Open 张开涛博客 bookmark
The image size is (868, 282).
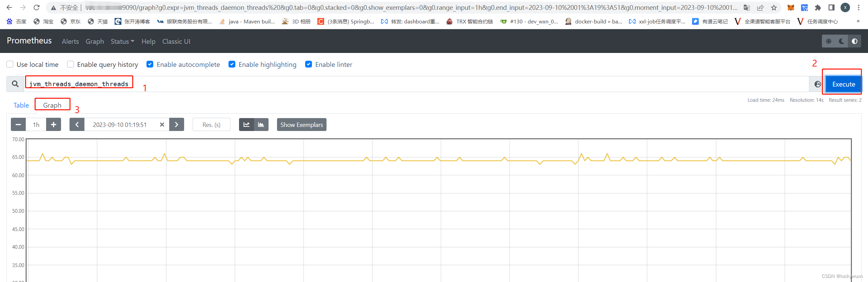pos(132,21)
